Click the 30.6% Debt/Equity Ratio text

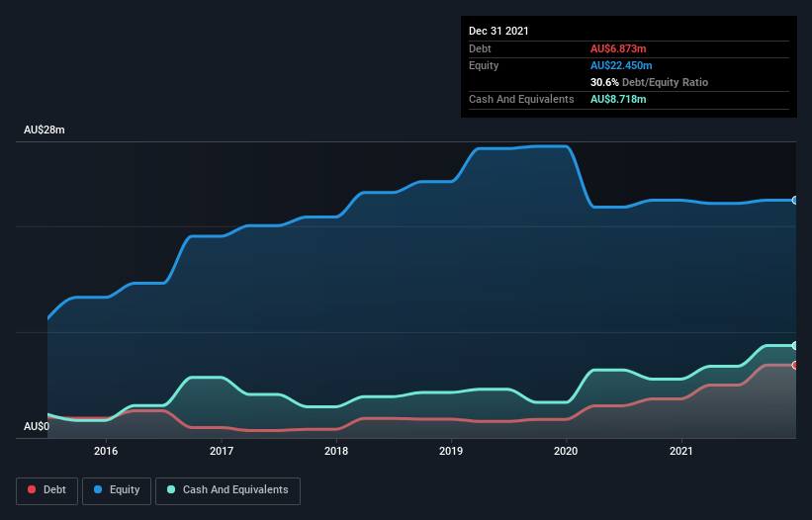[x=649, y=82]
